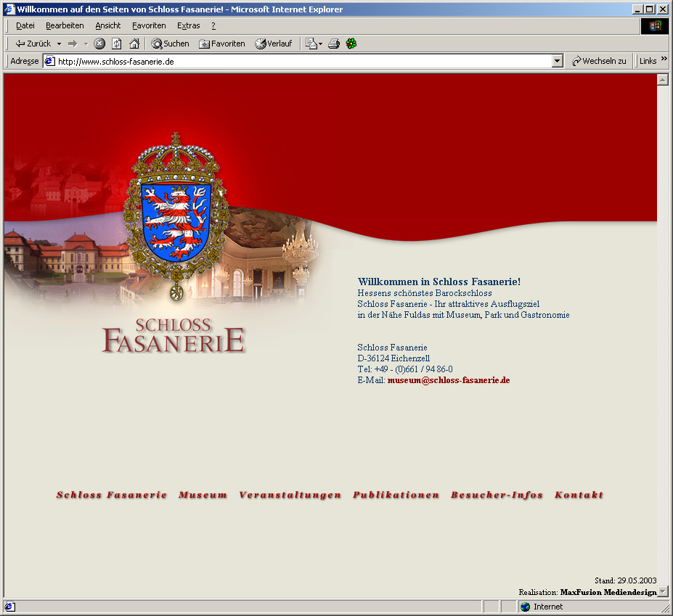Open the Extras menu
The height and width of the screenshot is (616, 673).
click(189, 25)
